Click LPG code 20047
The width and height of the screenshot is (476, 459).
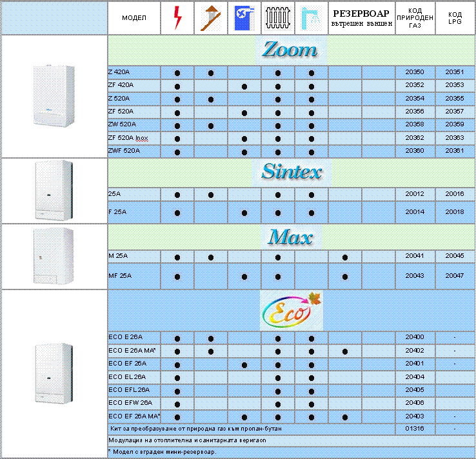click(455, 276)
